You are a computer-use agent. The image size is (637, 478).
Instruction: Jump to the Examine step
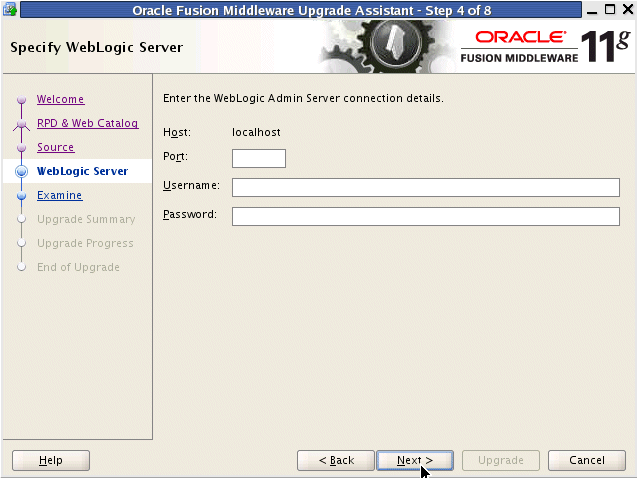[x=60, y=195]
